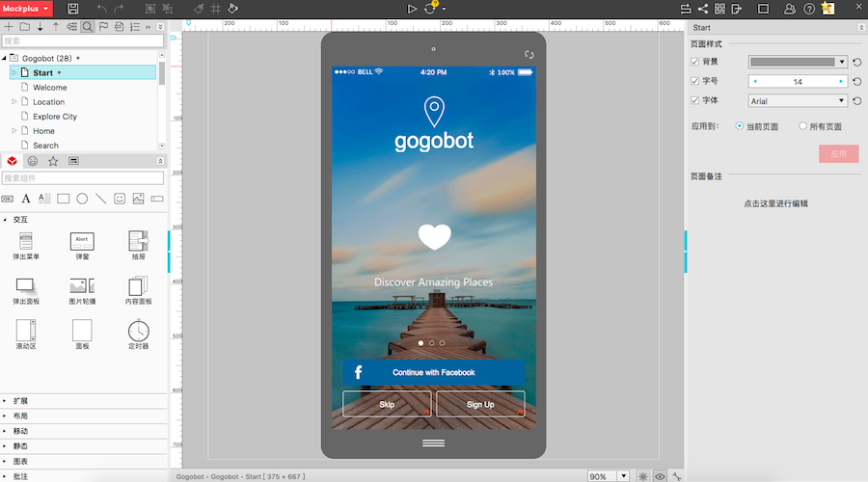
Task: Click the format painter brush icon
Action: 199,9
